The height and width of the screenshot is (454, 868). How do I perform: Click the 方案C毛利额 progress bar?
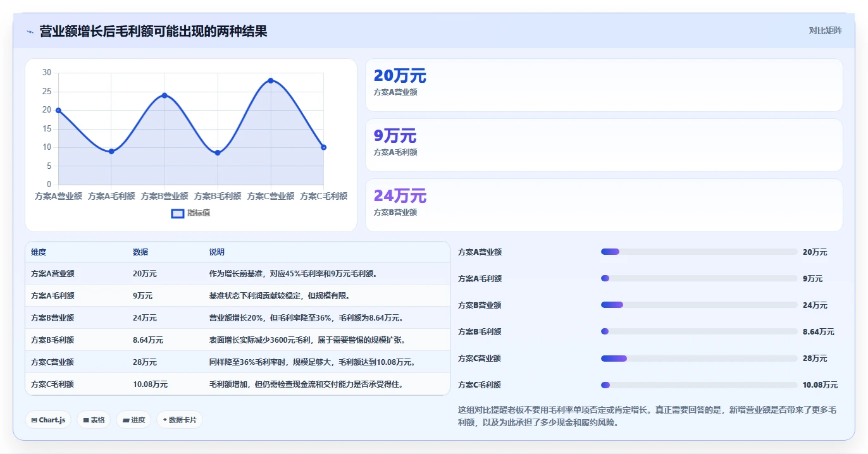pos(699,384)
